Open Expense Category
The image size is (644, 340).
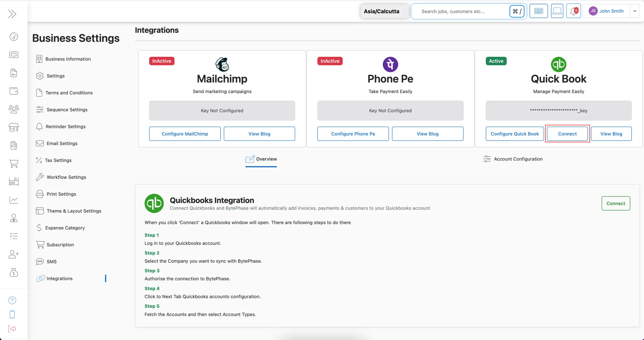click(x=60, y=228)
